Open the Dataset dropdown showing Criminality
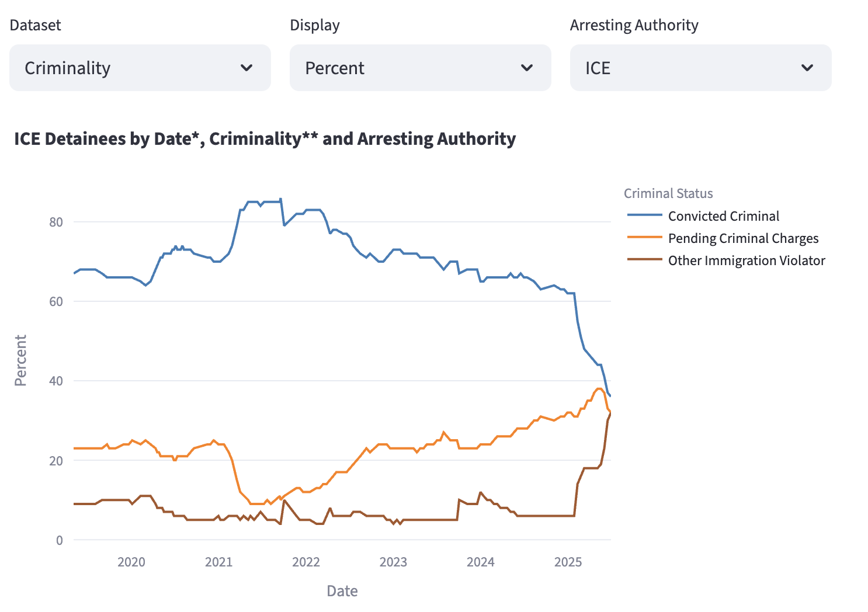The width and height of the screenshot is (868, 612). pyautogui.click(x=140, y=68)
